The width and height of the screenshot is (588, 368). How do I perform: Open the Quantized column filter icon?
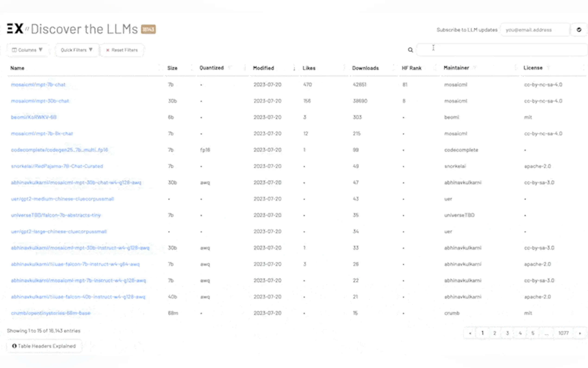[x=229, y=68]
